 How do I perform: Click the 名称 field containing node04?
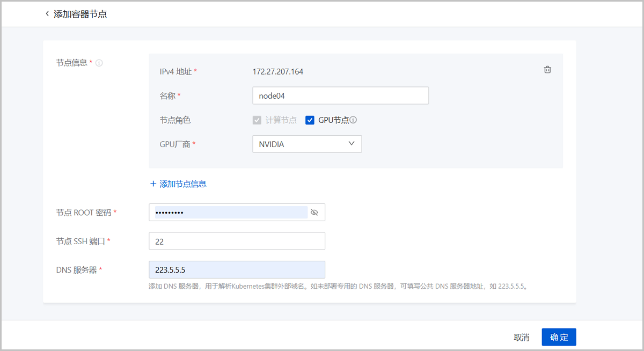340,96
